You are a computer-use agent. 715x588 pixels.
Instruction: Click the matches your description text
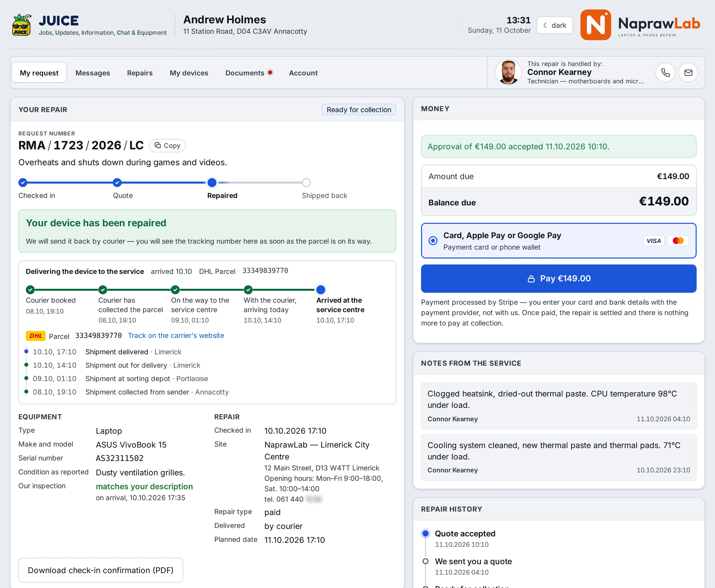pos(144,487)
